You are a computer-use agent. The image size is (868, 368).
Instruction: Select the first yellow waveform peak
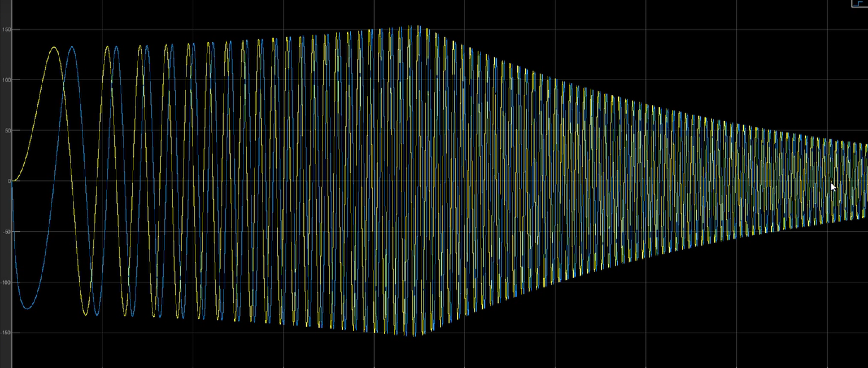pyautogui.click(x=54, y=47)
